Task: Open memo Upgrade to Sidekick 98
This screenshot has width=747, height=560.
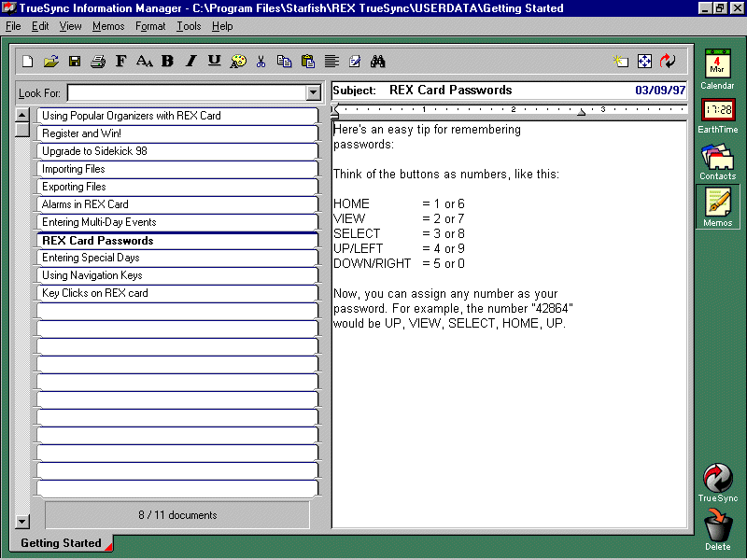Action: 177,151
